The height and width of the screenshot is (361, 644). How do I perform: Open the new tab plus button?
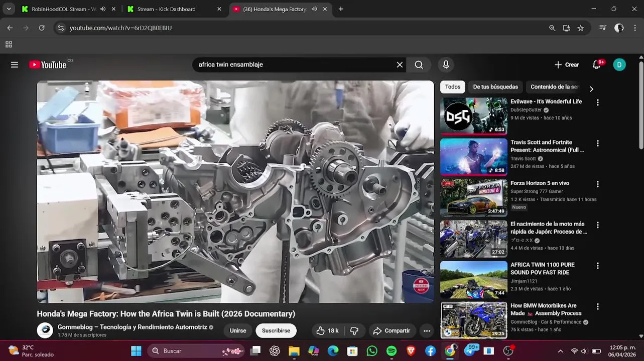coord(341,9)
